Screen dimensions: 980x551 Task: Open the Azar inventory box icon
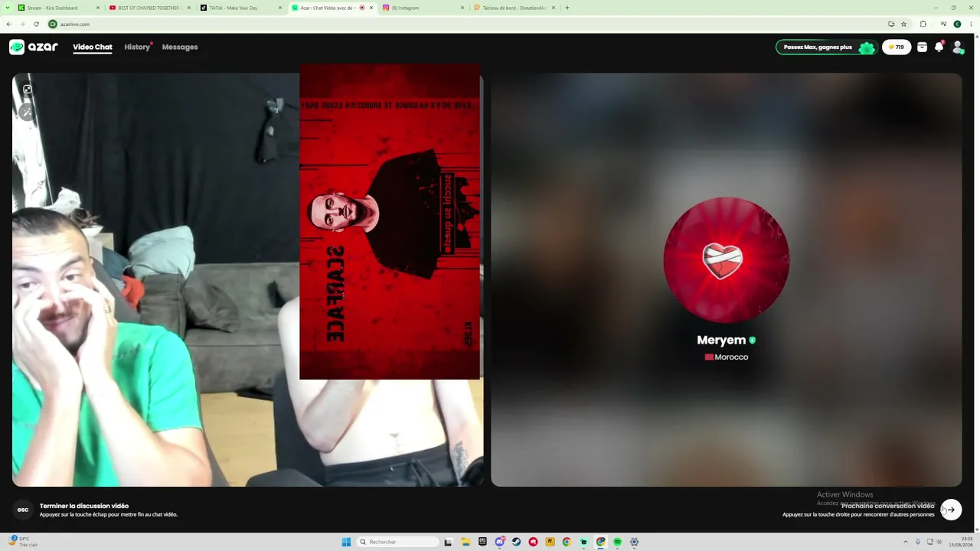pos(922,47)
